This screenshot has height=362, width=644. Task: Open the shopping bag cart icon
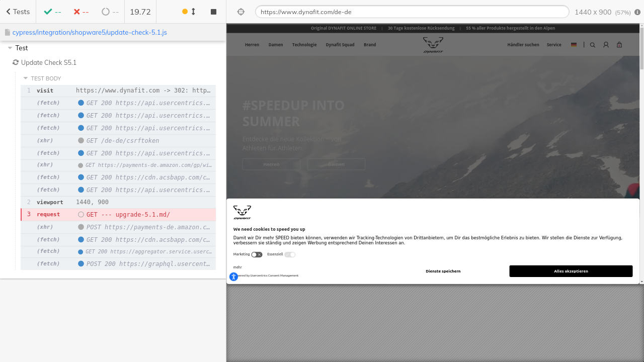(x=619, y=45)
